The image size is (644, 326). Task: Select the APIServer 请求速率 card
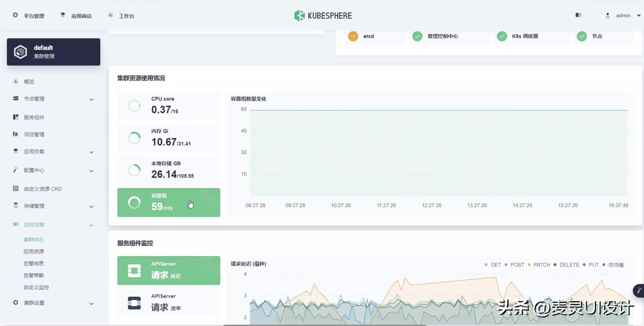click(x=169, y=303)
